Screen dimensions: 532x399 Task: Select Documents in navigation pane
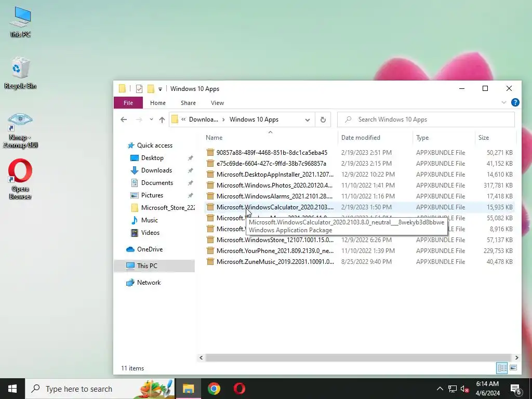157,183
